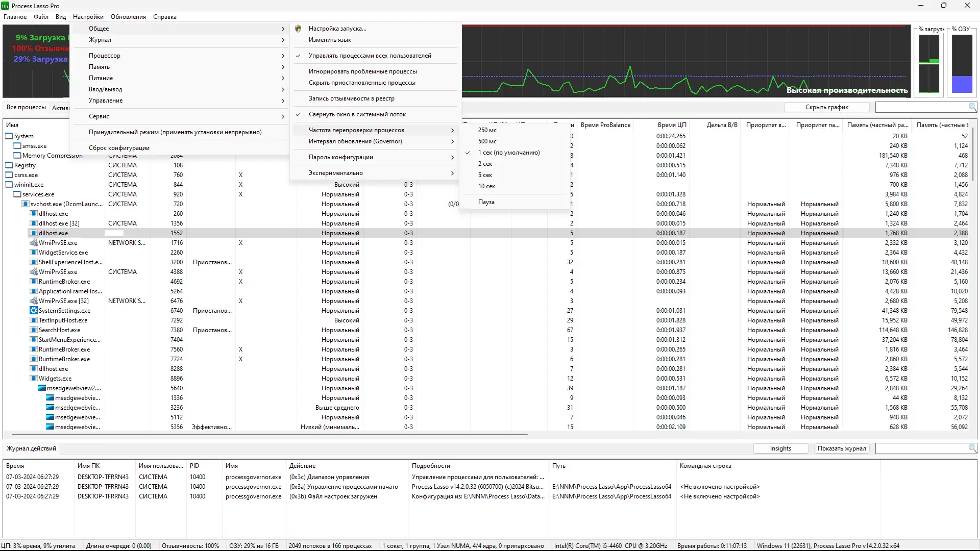Toggle Свернуть окно в системный лоток

point(357,114)
